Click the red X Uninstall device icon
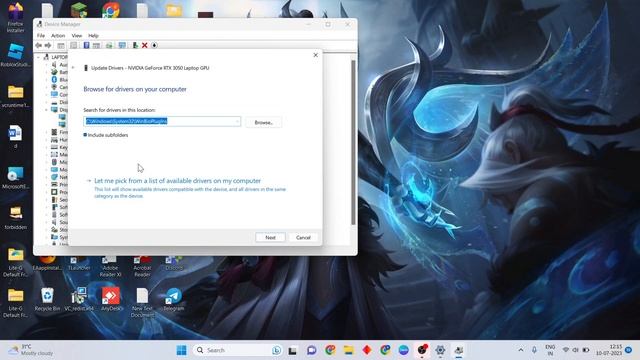640x360 pixels. [144, 45]
